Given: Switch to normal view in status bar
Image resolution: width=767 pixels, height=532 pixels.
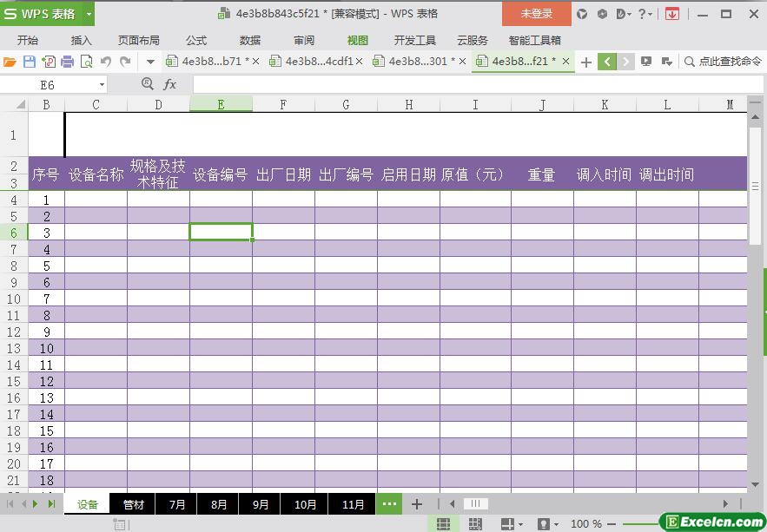Looking at the screenshot, I should click(443, 524).
